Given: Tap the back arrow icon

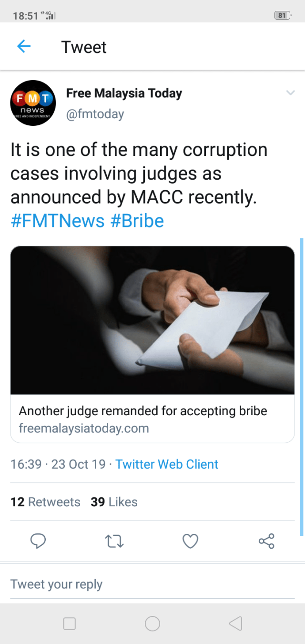Looking at the screenshot, I should pyautogui.click(x=24, y=47).
